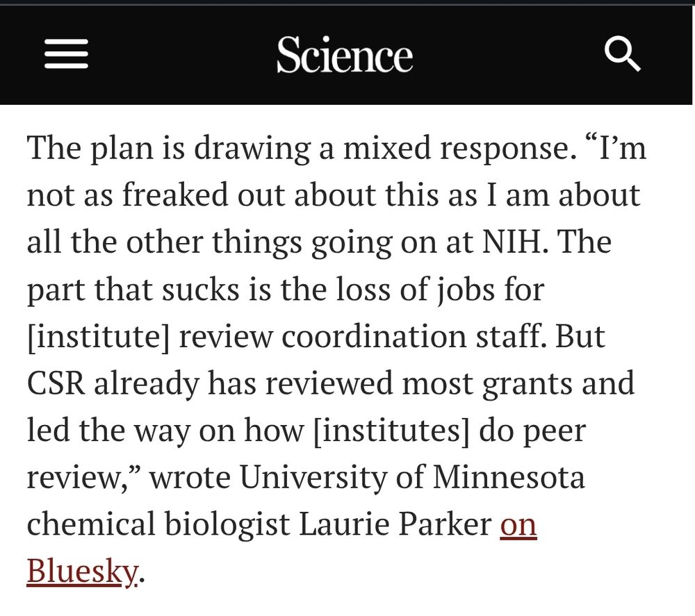The width and height of the screenshot is (695, 616).
Task: Open the 'Bluesky' hyperlink text
Action: 83,570
